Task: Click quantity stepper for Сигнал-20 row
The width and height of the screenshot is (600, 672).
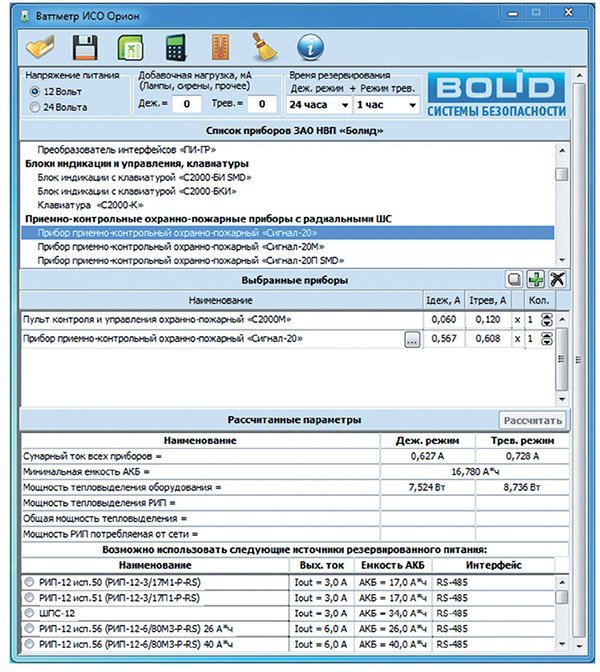Action: [547, 339]
